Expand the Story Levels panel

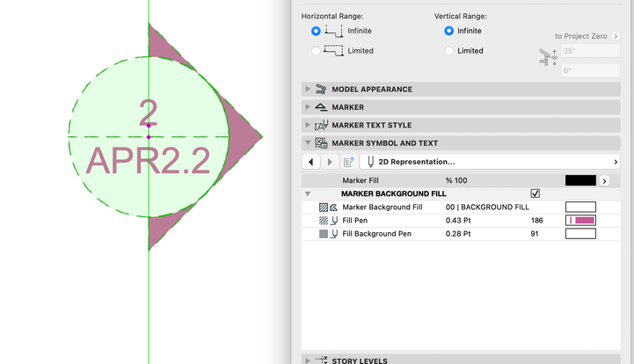[308, 360]
